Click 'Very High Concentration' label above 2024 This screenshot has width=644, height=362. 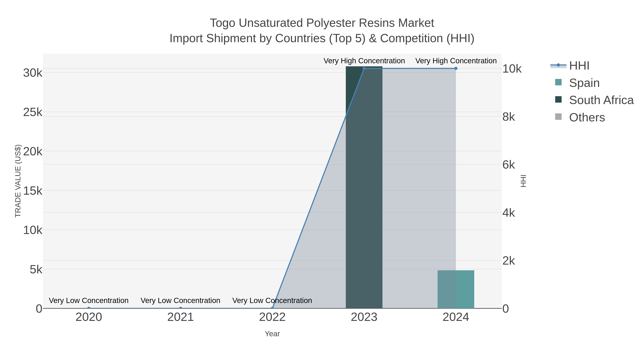[456, 61]
